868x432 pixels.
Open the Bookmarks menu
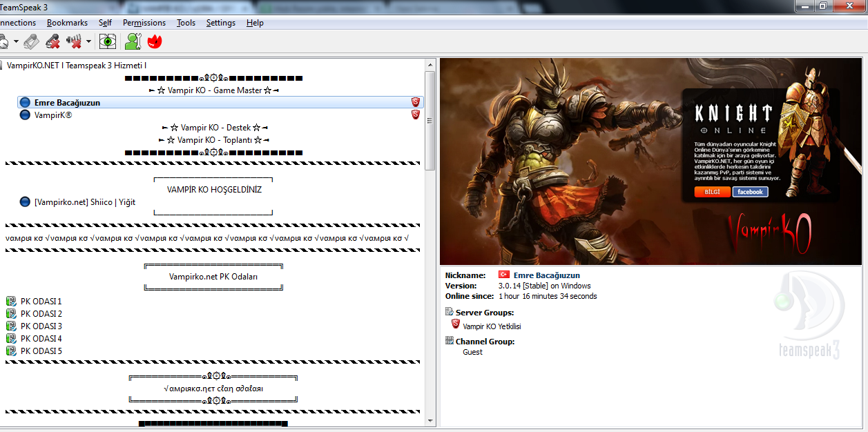(x=67, y=23)
